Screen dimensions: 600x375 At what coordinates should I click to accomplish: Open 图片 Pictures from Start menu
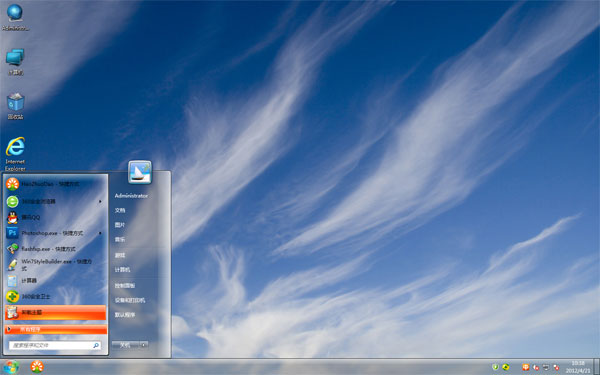click(120, 225)
